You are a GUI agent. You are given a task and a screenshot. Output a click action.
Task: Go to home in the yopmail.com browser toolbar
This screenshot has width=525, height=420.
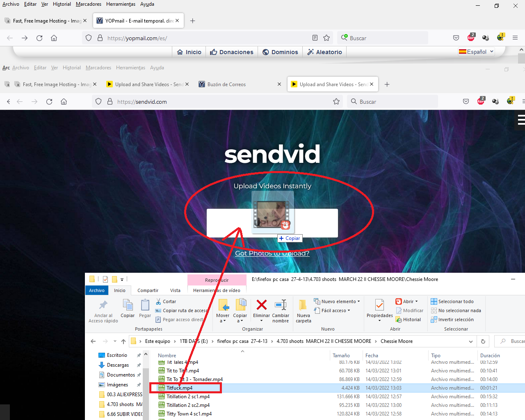(x=54, y=38)
